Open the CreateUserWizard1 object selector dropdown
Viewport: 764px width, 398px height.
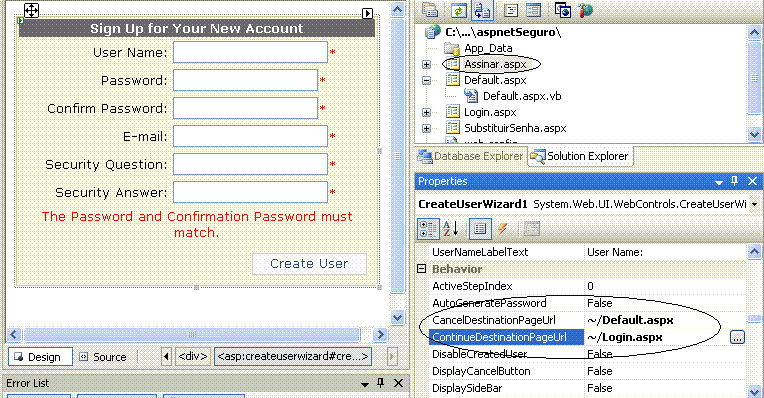coord(754,204)
